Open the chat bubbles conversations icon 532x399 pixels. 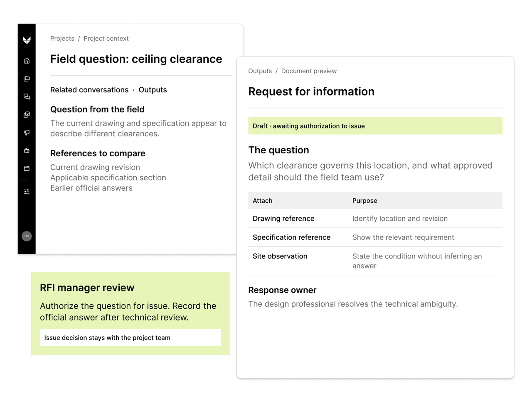click(27, 97)
